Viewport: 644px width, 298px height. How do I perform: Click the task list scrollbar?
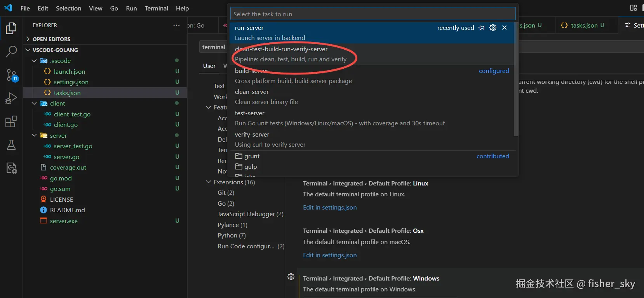pyautogui.click(x=516, y=80)
